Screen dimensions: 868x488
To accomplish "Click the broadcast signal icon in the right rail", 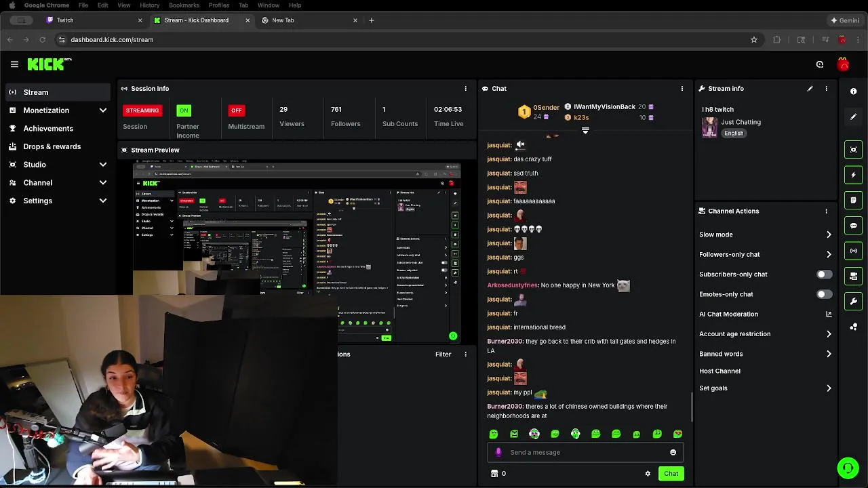I will point(853,251).
